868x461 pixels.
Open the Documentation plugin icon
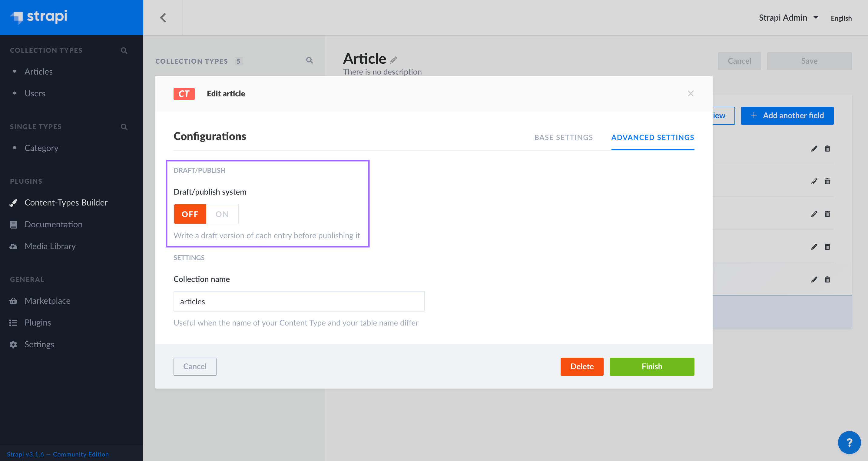(x=13, y=224)
